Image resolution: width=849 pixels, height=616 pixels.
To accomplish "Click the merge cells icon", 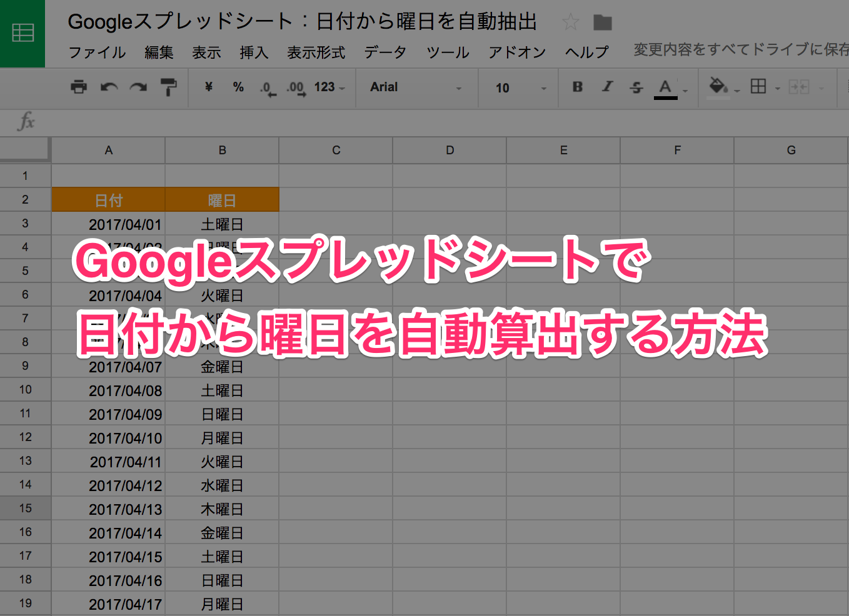I will pos(799,87).
